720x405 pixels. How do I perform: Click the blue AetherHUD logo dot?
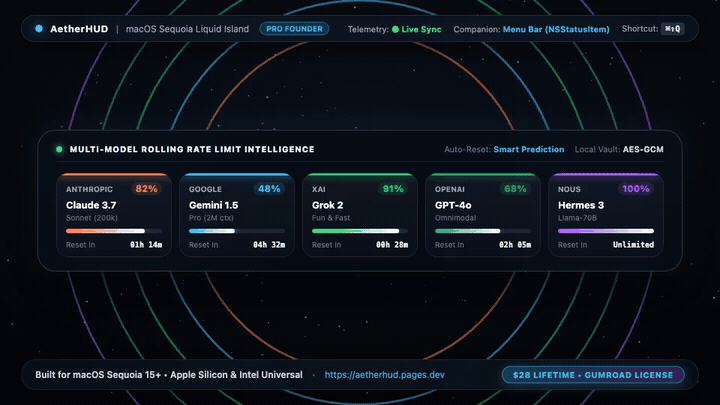point(39,29)
